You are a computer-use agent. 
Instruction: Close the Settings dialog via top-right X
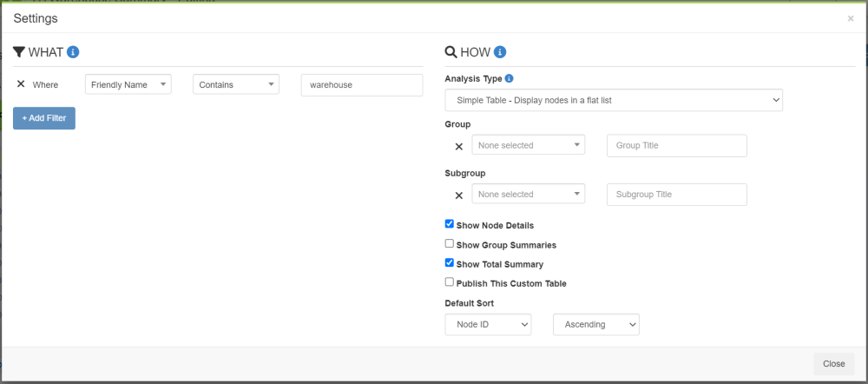point(850,18)
